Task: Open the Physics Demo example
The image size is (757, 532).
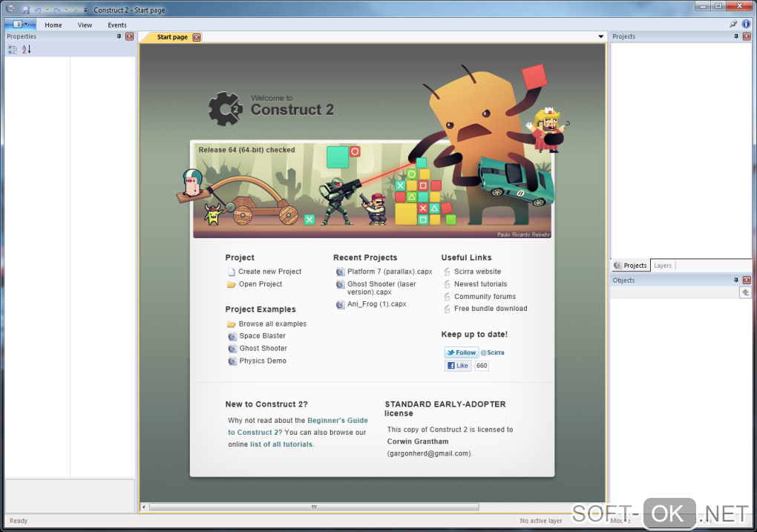Action: 263,361
